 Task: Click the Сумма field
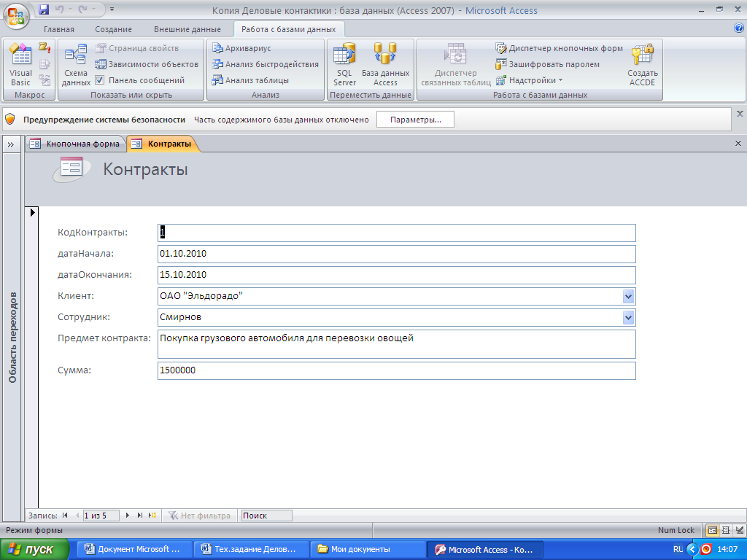click(396, 370)
